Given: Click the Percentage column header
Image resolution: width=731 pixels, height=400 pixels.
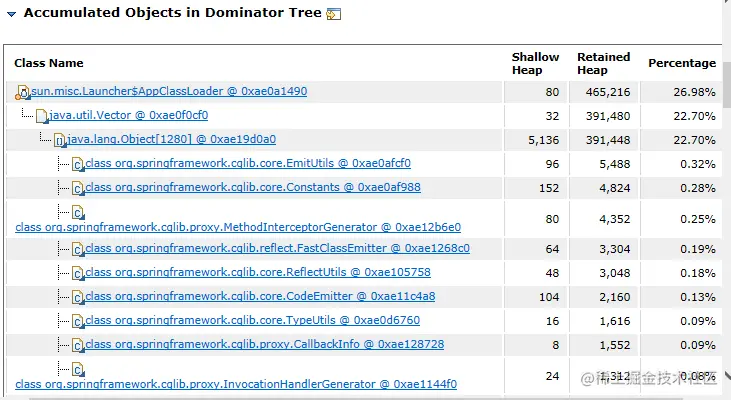Looking at the screenshot, I should [682, 63].
